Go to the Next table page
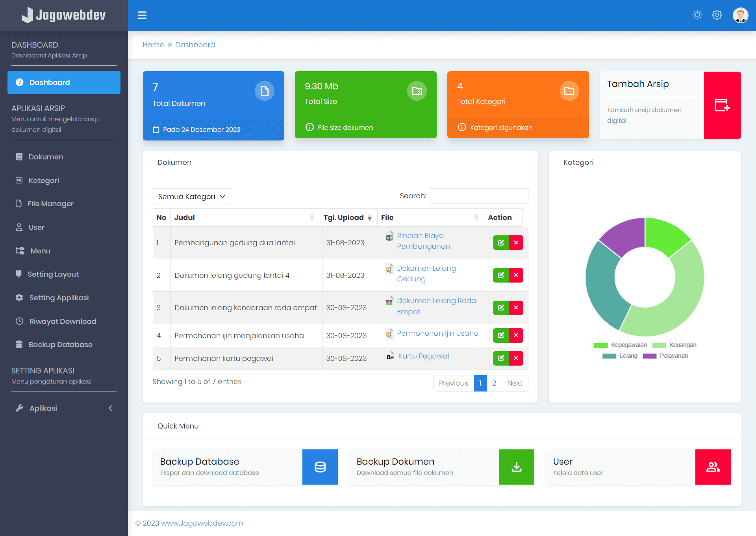 (514, 383)
